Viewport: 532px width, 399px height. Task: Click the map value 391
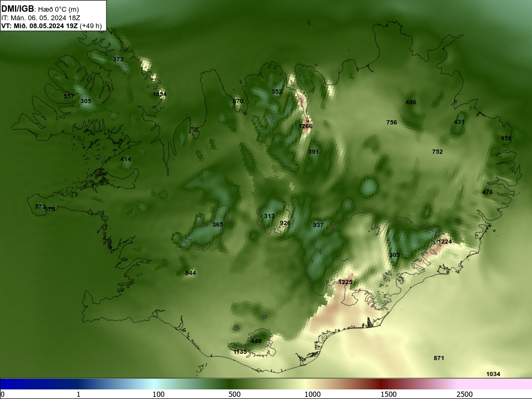tap(313, 152)
